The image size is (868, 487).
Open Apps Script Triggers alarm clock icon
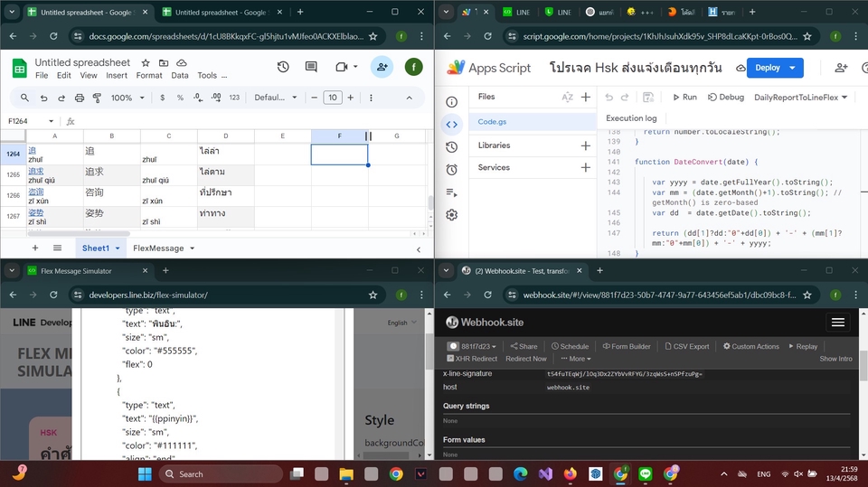[x=452, y=169]
